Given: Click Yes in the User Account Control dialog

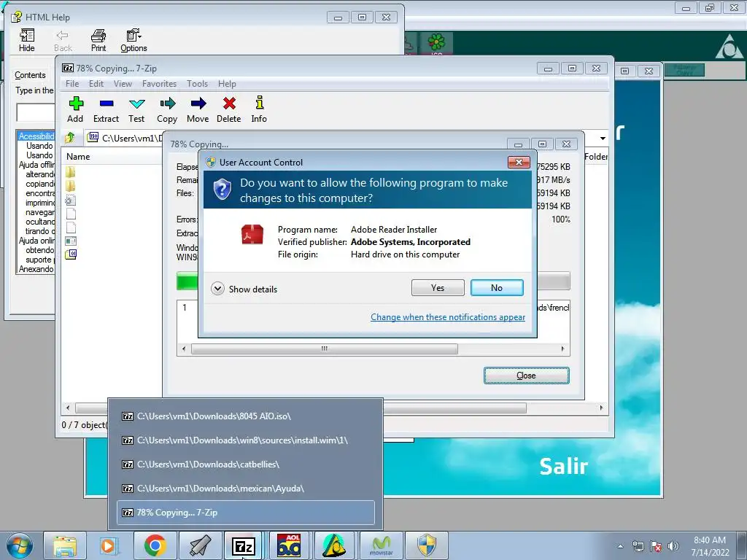Looking at the screenshot, I should pos(438,287).
